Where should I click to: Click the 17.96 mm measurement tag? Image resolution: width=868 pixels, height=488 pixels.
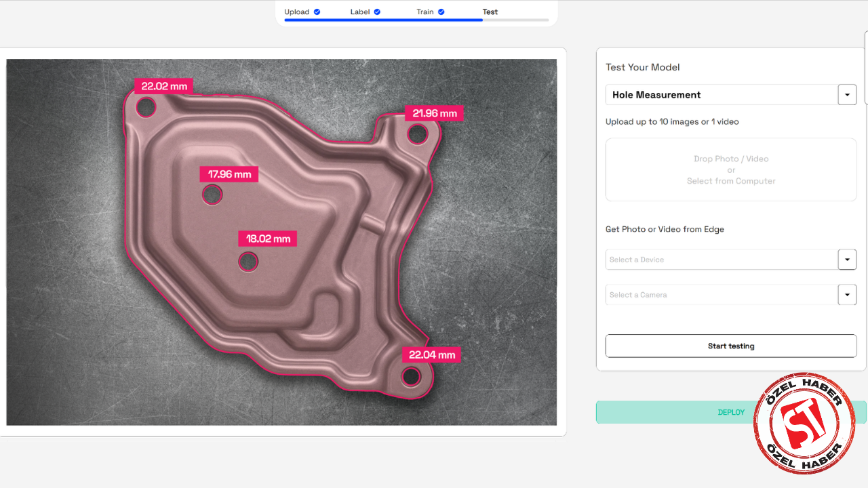coord(229,174)
